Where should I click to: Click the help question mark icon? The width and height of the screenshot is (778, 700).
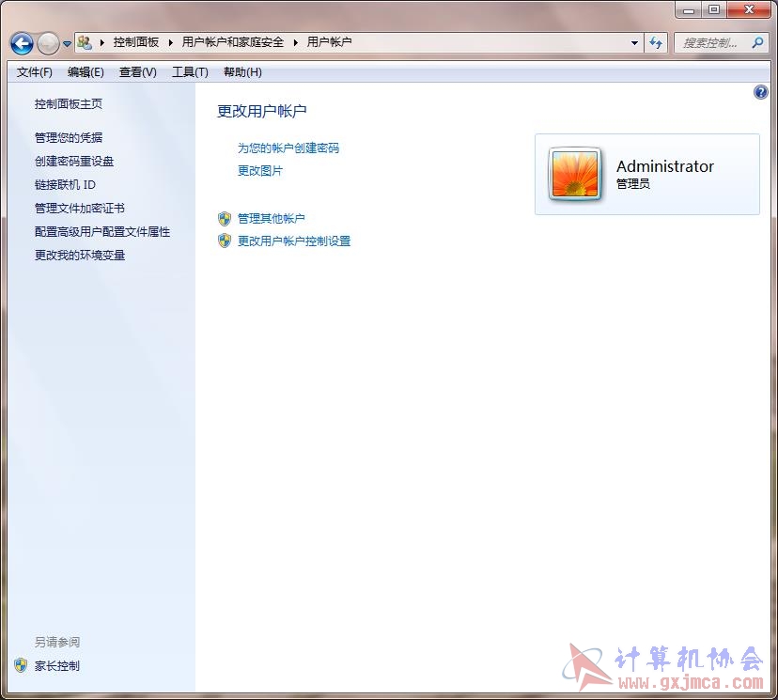761,92
